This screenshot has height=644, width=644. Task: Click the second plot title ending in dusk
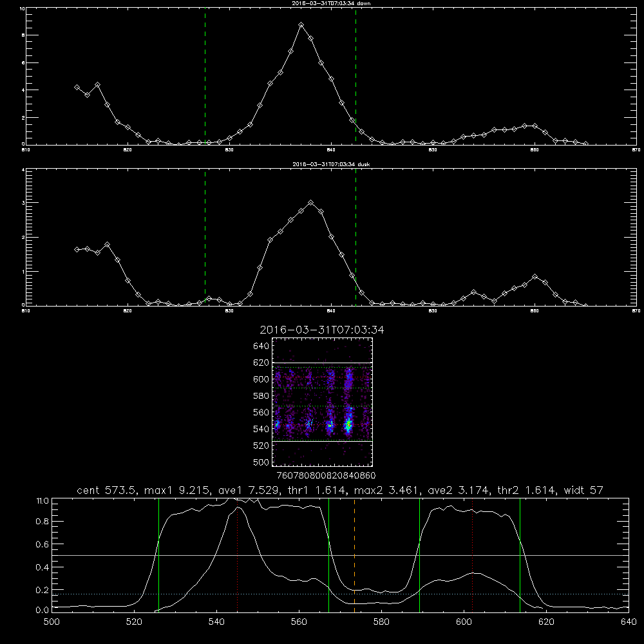coord(331,164)
